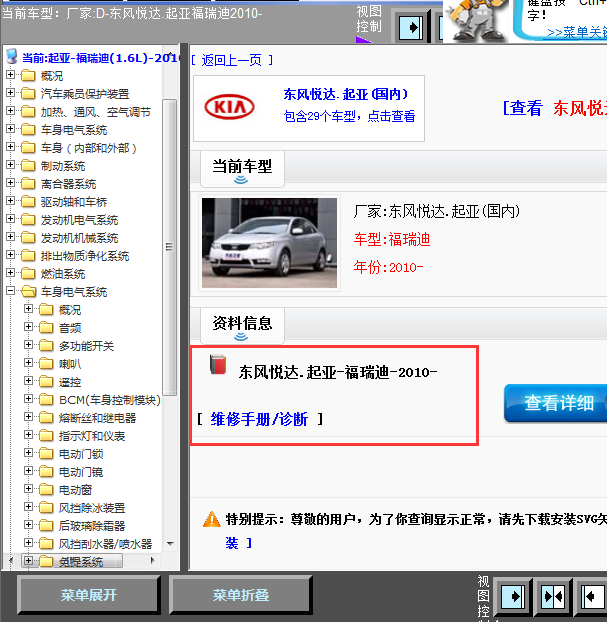Click the bottom left-arrow view control icon
Image resolution: width=607 pixels, height=622 pixels.
[593, 596]
